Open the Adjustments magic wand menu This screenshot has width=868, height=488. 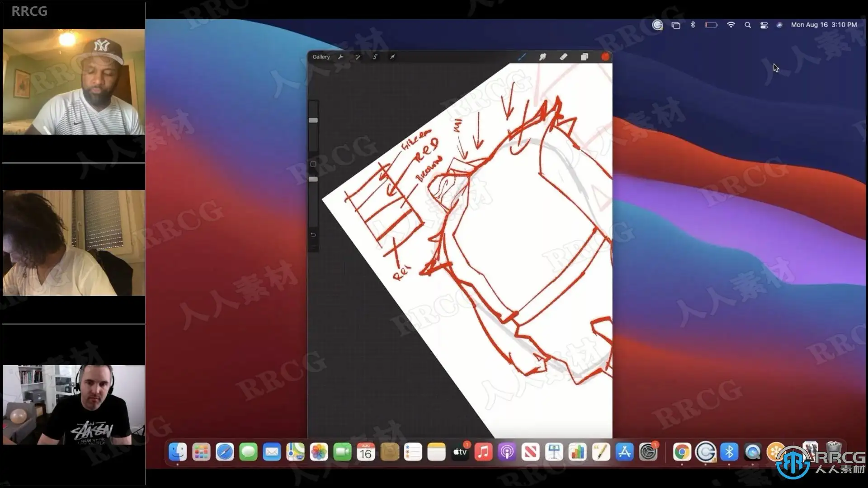[358, 57]
